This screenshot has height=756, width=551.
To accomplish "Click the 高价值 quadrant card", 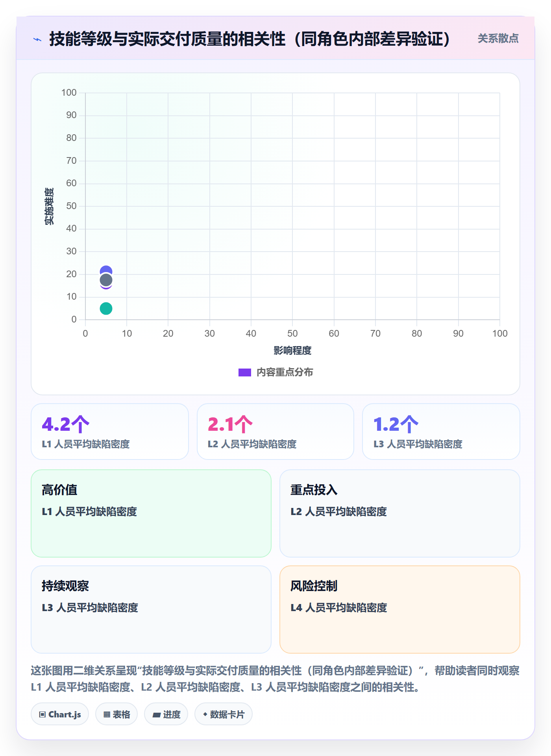I will point(151,513).
